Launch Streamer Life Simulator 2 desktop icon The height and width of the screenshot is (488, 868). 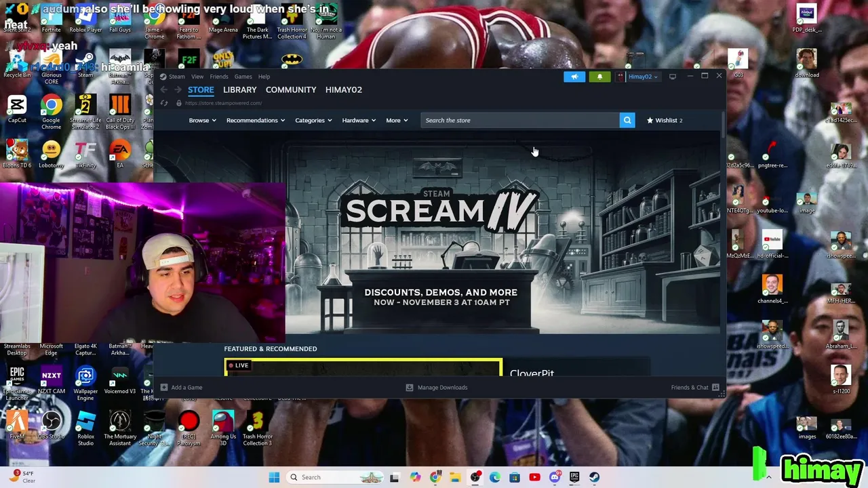pos(85,112)
